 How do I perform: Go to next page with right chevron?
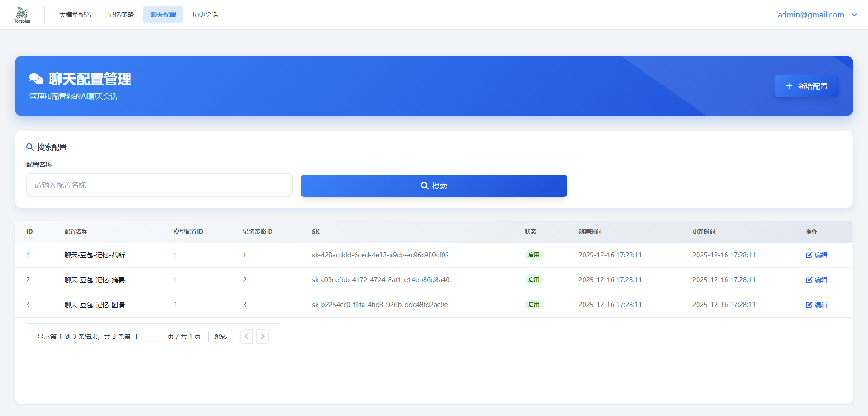pyautogui.click(x=262, y=336)
